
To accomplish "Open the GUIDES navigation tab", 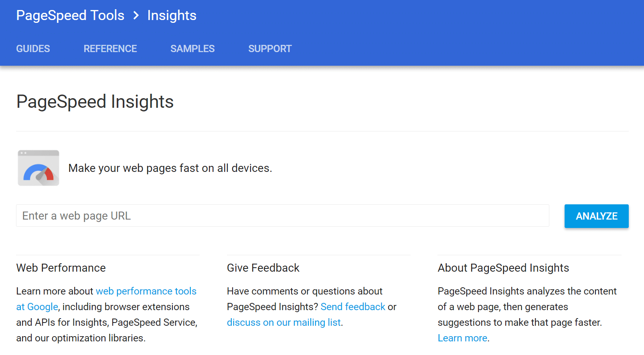I will (33, 48).
